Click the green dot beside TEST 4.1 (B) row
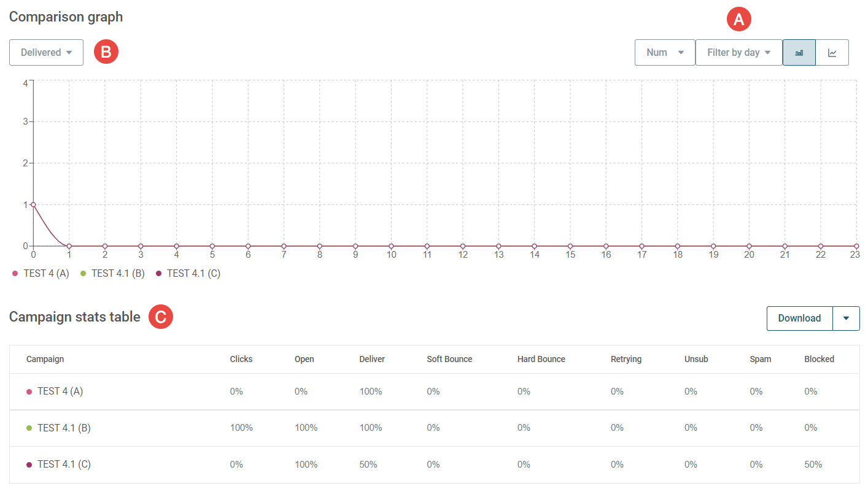 pos(29,428)
